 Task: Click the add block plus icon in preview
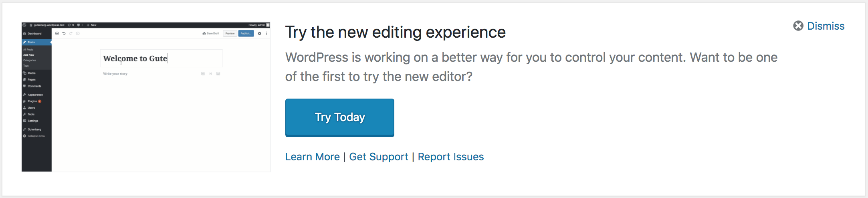57,33
